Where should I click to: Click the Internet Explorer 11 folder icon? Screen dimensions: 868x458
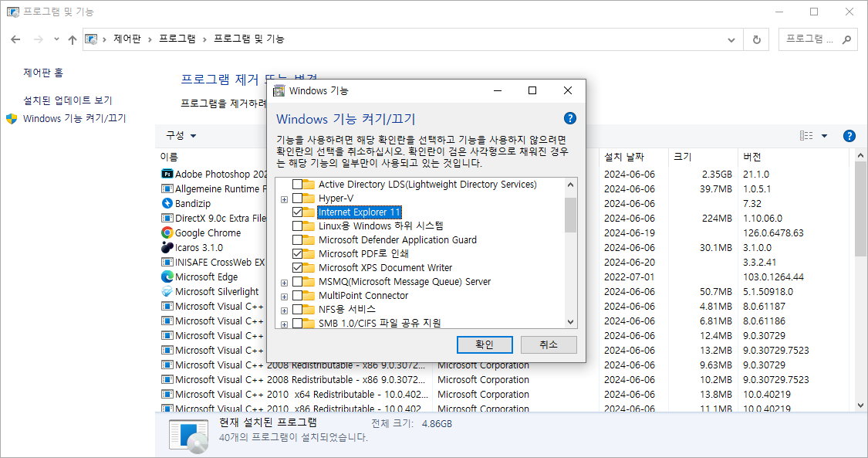tap(309, 212)
